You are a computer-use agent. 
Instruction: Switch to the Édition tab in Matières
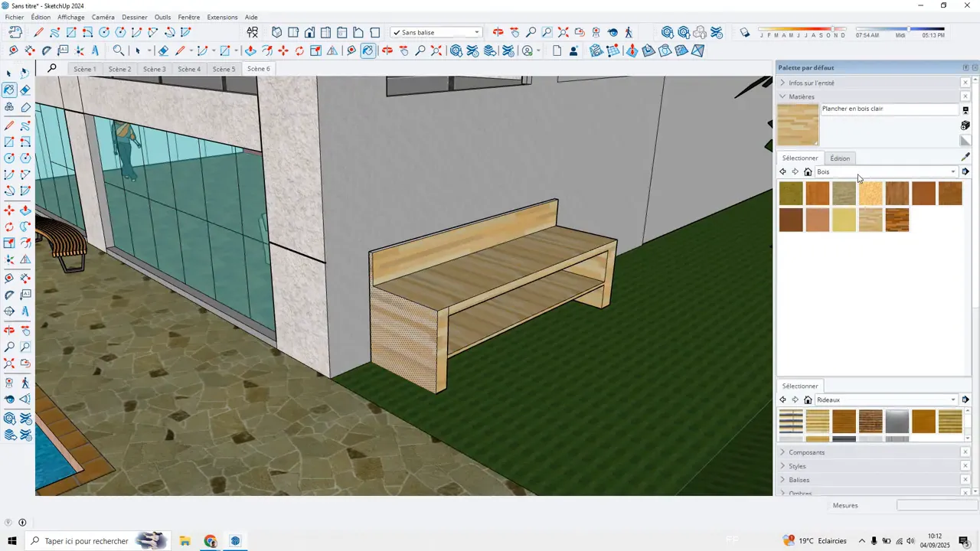[x=840, y=158]
